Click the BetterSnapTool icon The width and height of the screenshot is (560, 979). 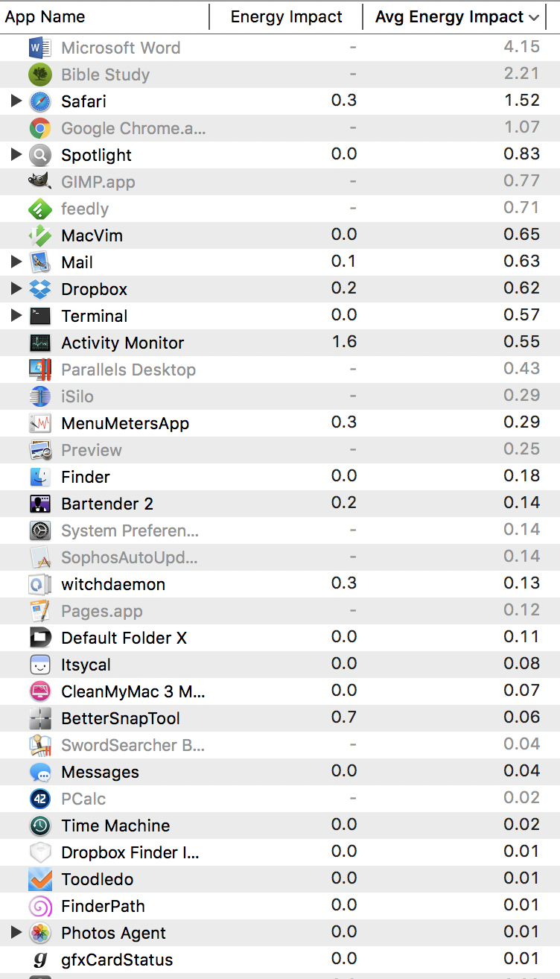(x=39, y=719)
